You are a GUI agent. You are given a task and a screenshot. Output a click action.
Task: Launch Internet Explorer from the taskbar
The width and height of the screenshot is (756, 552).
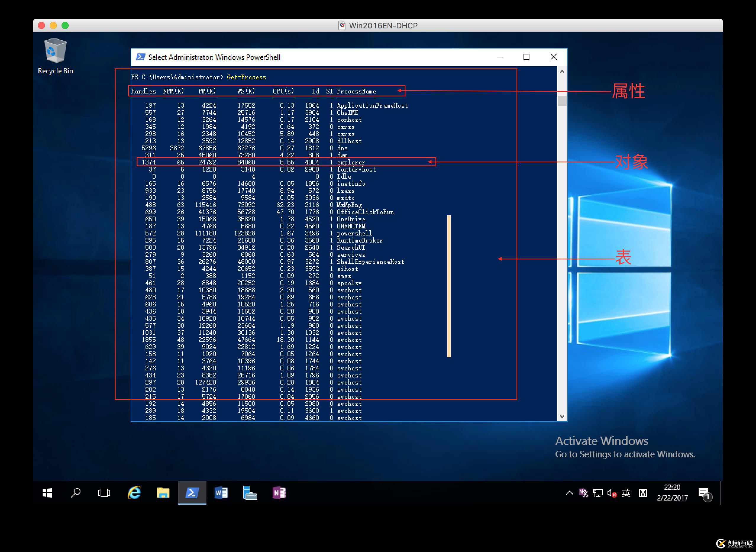tap(134, 493)
